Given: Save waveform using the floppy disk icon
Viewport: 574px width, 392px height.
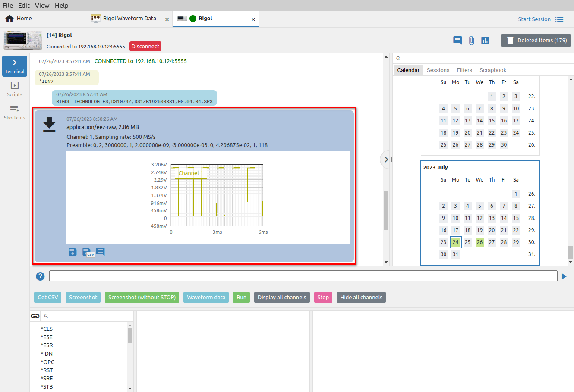Looking at the screenshot, I should pos(73,252).
